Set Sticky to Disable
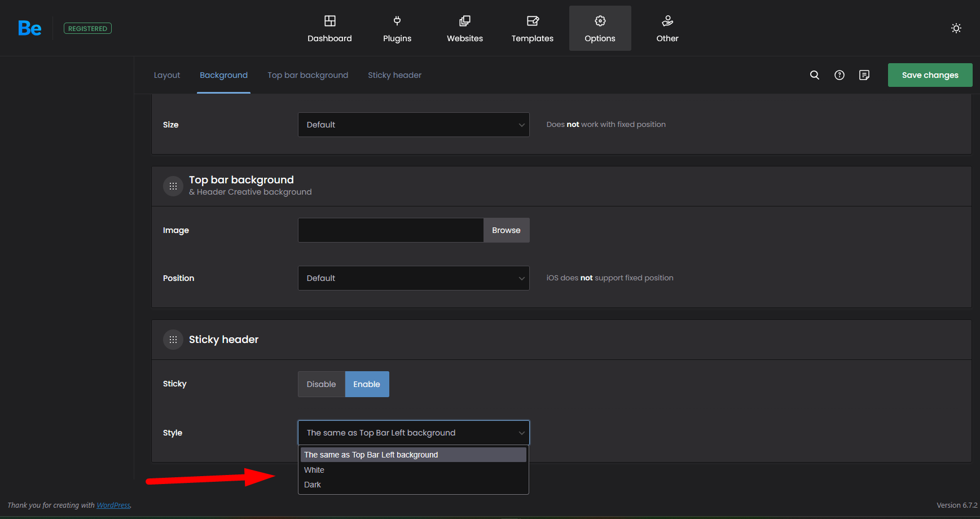The height and width of the screenshot is (519, 980). pyautogui.click(x=321, y=384)
